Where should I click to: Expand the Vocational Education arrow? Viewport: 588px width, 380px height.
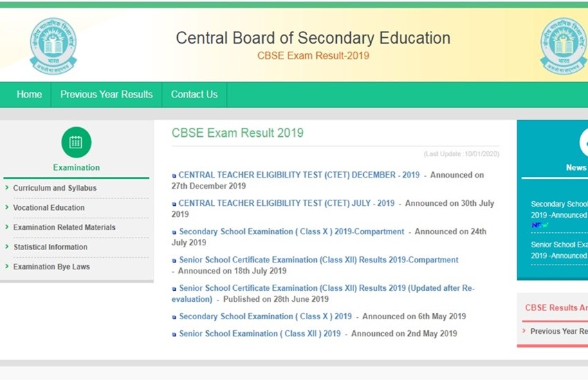click(x=7, y=207)
